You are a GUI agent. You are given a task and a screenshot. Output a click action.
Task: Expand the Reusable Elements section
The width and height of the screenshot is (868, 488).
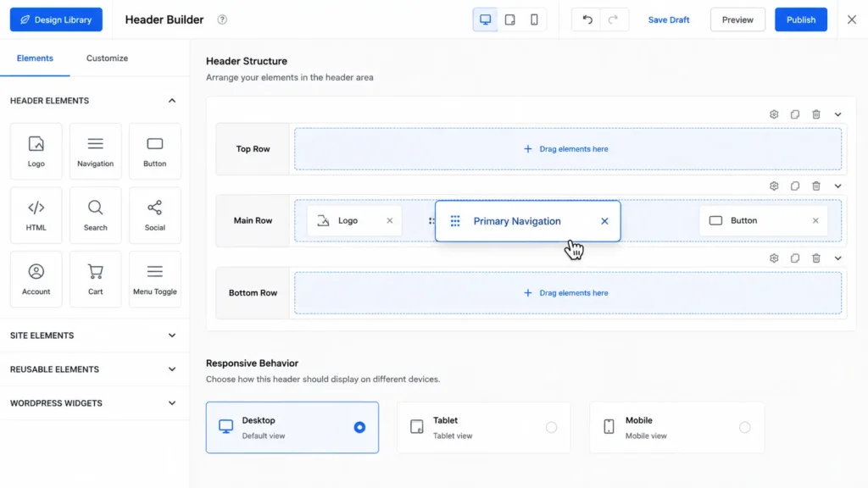pyautogui.click(x=94, y=369)
